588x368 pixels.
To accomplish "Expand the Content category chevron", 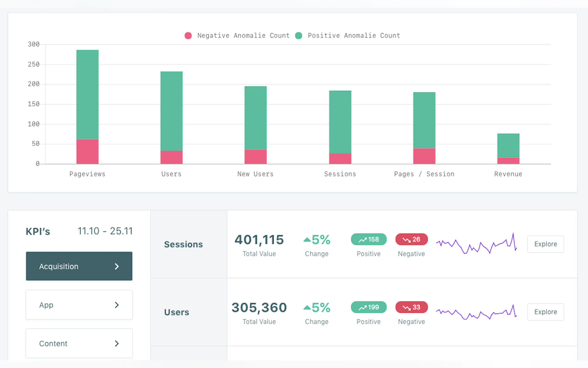I will click(x=117, y=343).
